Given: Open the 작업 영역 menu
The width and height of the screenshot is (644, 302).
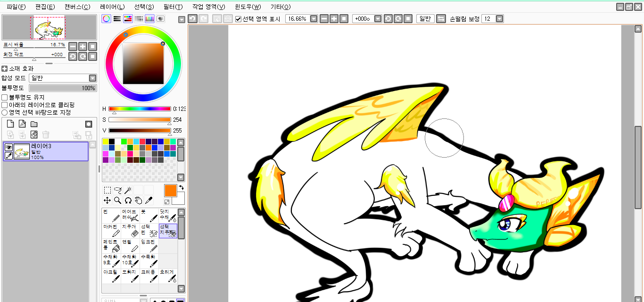Looking at the screenshot, I should coord(208,7).
